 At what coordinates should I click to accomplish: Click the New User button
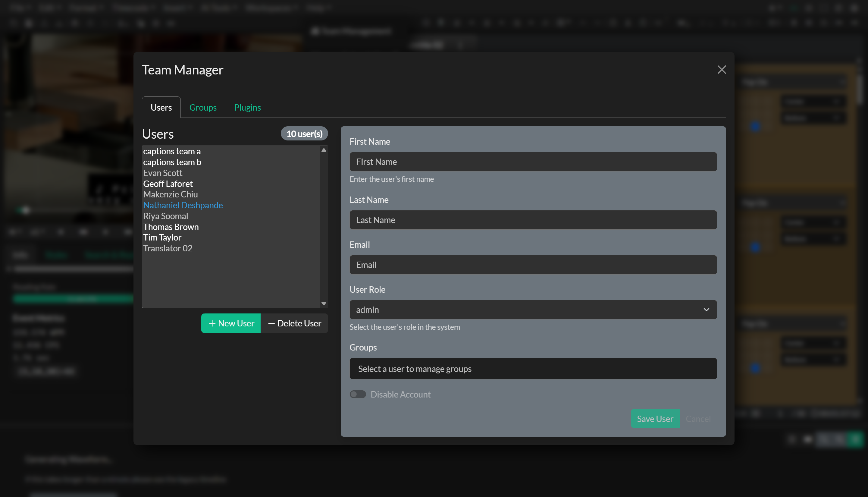point(231,323)
